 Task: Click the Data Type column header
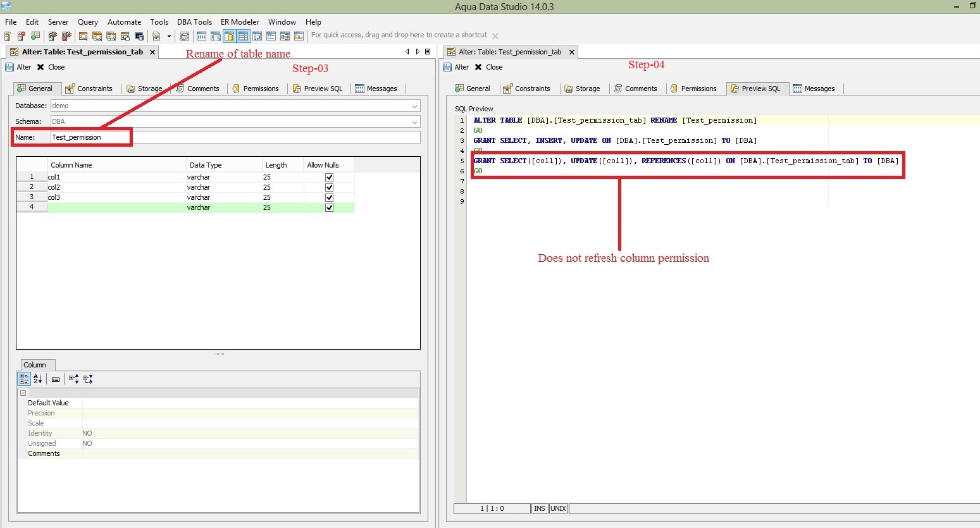click(x=224, y=165)
